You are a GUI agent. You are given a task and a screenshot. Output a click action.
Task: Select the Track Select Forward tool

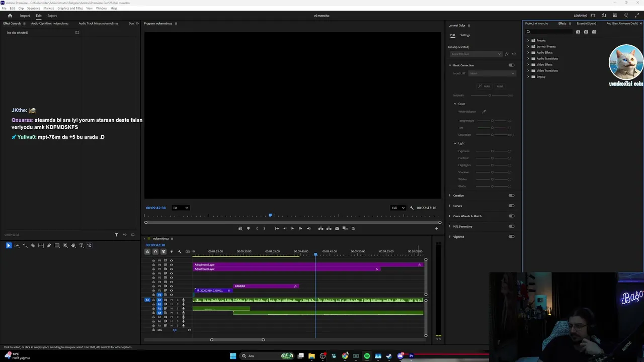pos(17,245)
